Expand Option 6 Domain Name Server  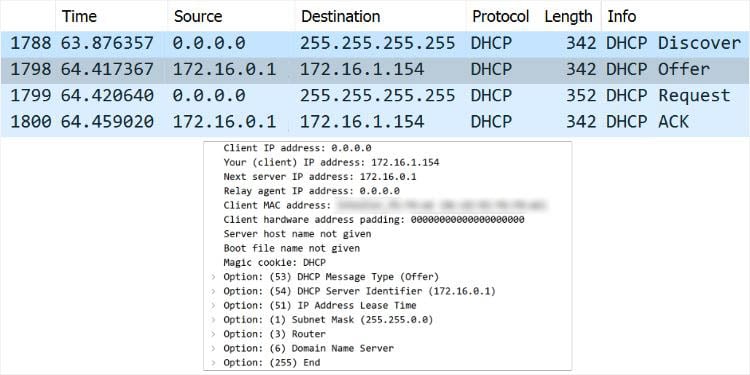click(x=213, y=348)
